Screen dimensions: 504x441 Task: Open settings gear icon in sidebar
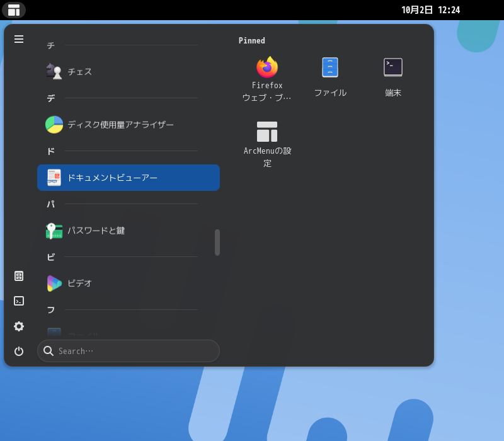pyautogui.click(x=19, y=326)
